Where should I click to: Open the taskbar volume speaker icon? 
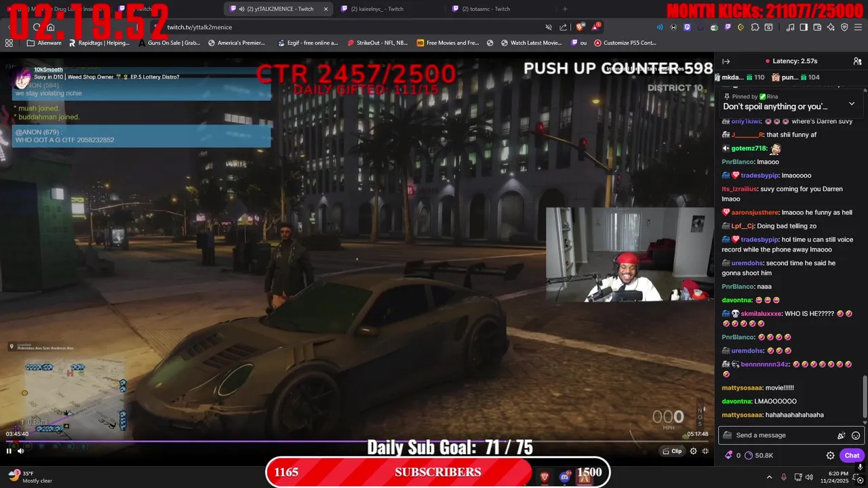click(810, 477)
